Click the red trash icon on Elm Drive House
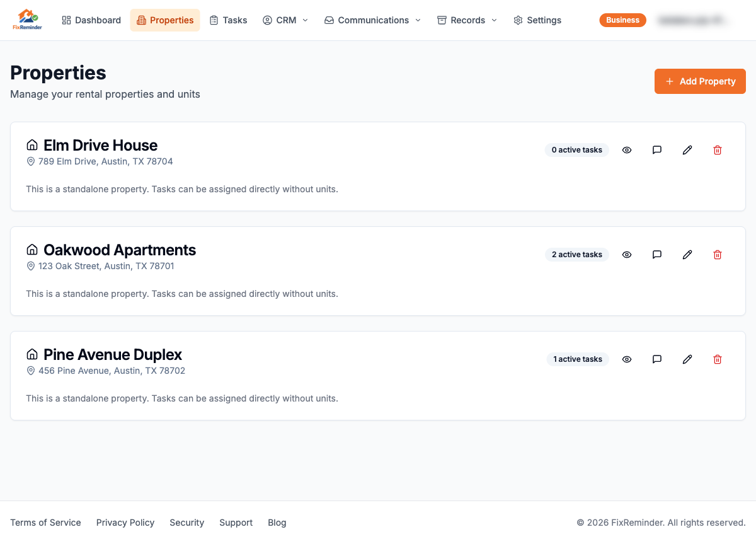The image size is (756, 544). [x=717, y=149]
